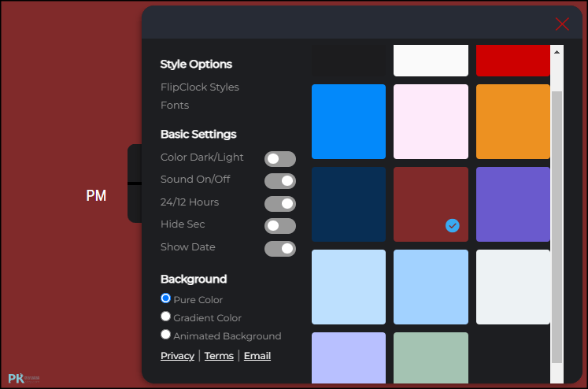588x389 pixels.
Task: Pick the selected maroon color swatch
Action: pos(431,204)
